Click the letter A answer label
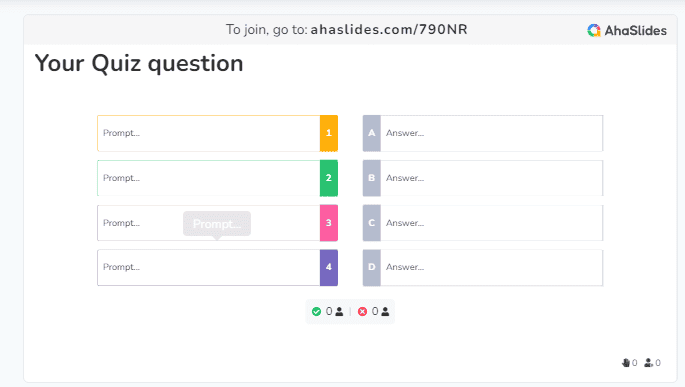 pos(372,133)
